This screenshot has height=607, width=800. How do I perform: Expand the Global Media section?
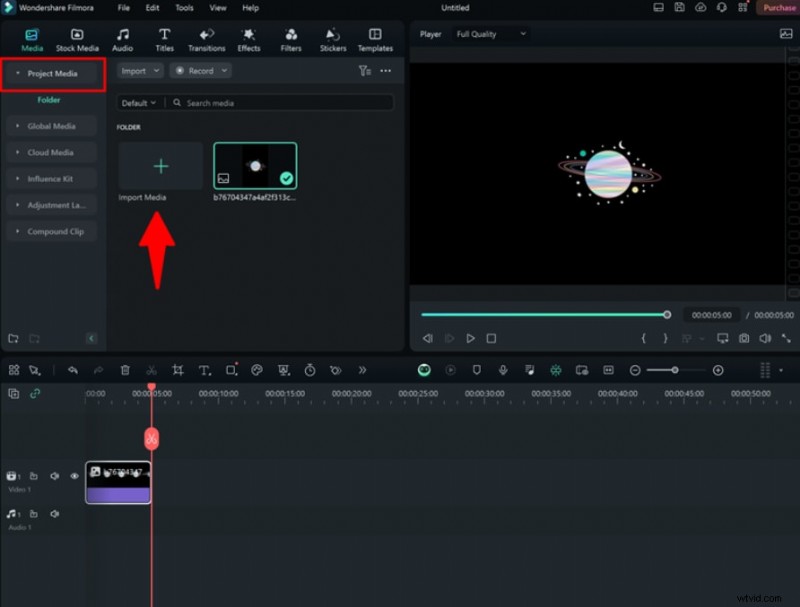[x=51, y=126]
